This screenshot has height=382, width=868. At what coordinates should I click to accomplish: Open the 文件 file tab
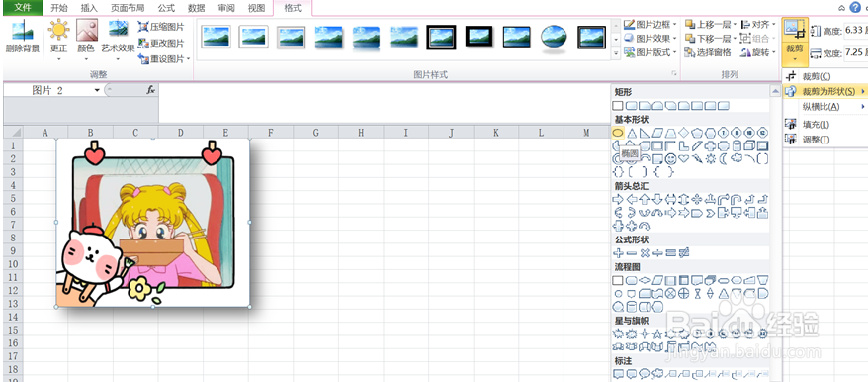coord(22,8)
